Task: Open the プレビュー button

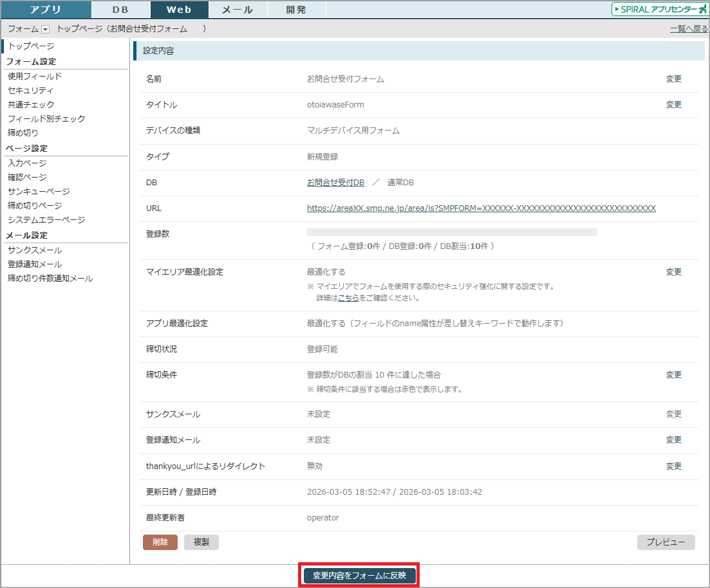Action: (x=666, y=542)
